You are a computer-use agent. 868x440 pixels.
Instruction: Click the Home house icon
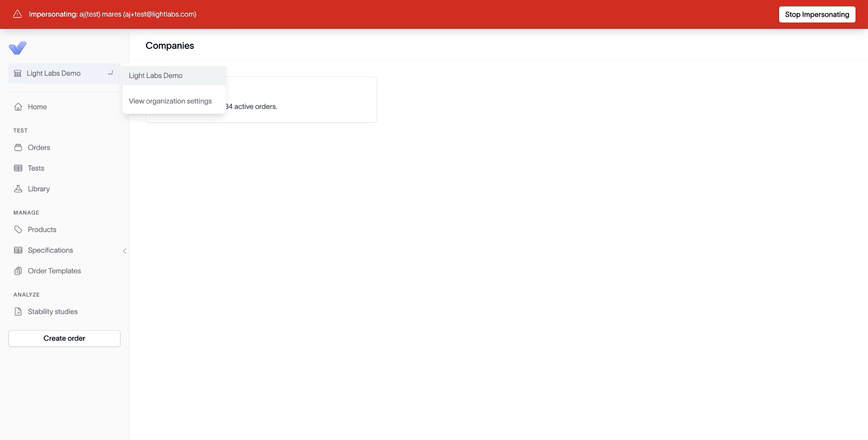18,107
